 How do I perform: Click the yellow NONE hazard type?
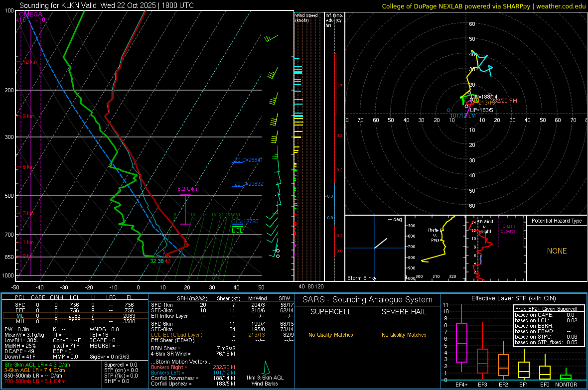pyautogui.click(x=557, y=251)
